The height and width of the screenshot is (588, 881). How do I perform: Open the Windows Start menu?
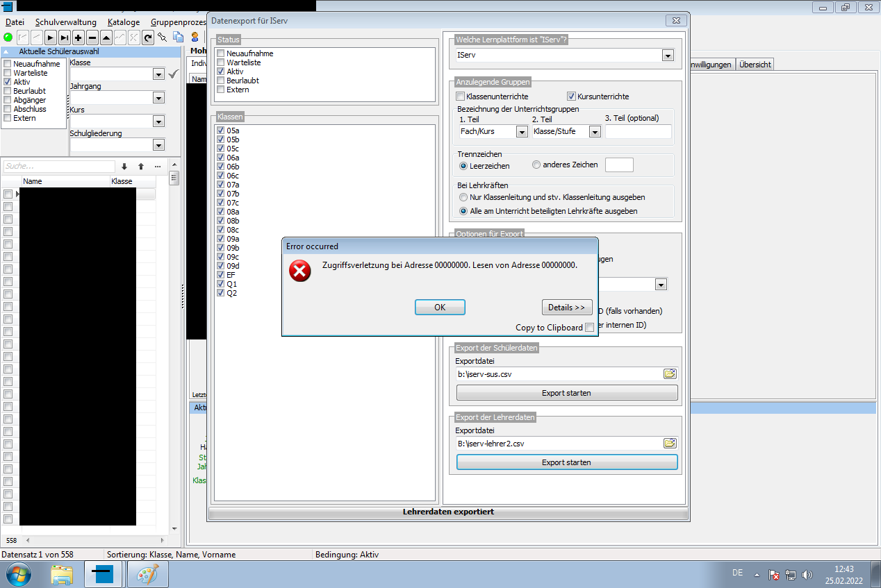[x=17, y=575]
